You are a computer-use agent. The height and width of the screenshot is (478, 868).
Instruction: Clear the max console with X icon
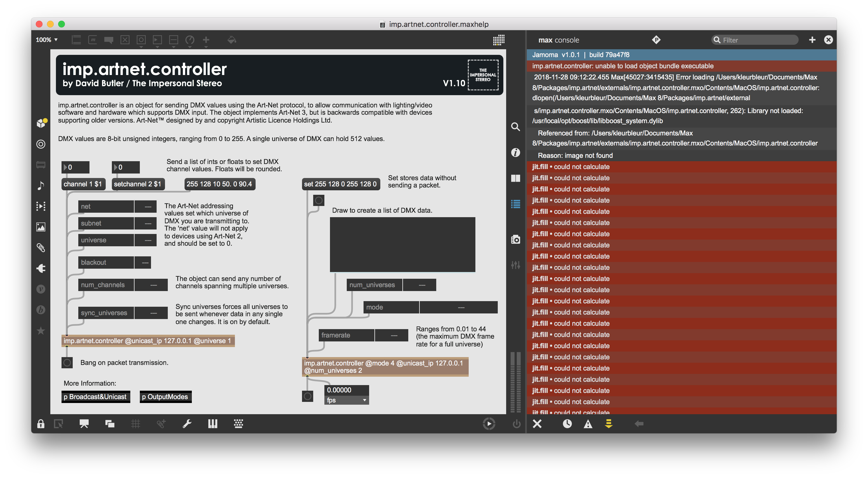(537, 424)
